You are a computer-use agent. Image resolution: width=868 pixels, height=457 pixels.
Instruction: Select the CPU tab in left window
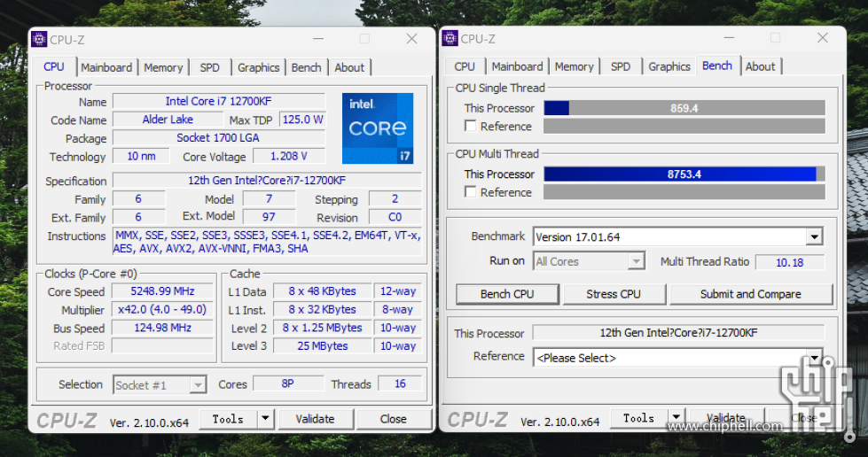click(54, 67)
